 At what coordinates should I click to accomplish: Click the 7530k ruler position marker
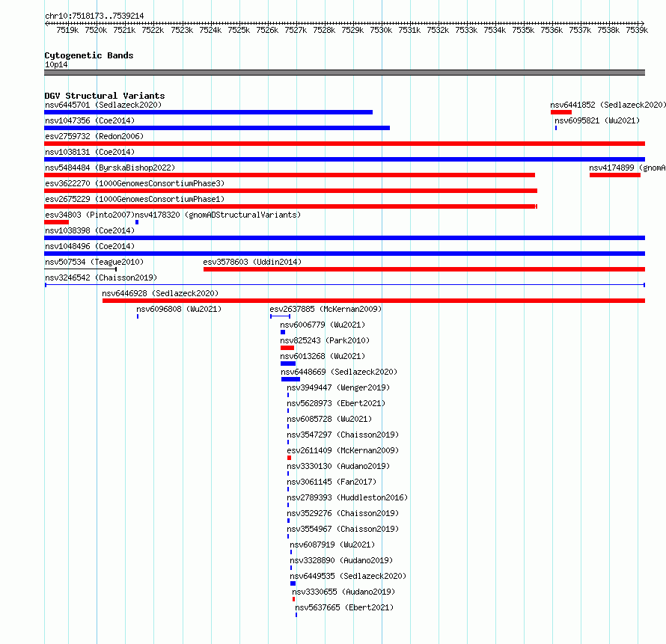[381, 30]
